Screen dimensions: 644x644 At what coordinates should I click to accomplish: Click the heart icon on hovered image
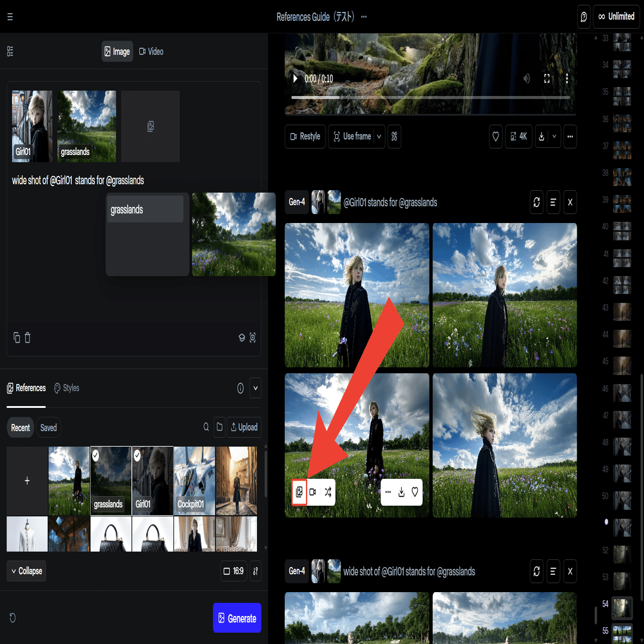(x=415, y=491)
